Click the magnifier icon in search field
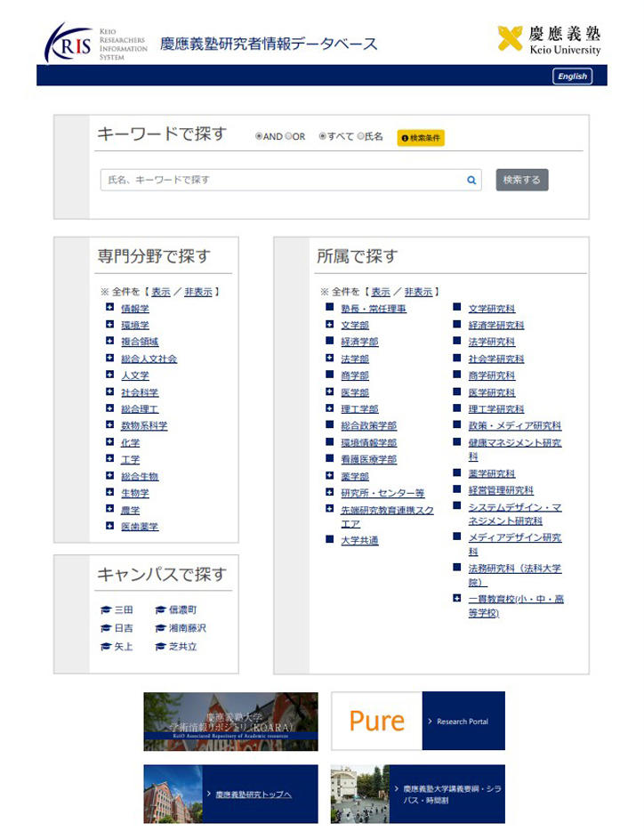644x839 pixels. 471,180
